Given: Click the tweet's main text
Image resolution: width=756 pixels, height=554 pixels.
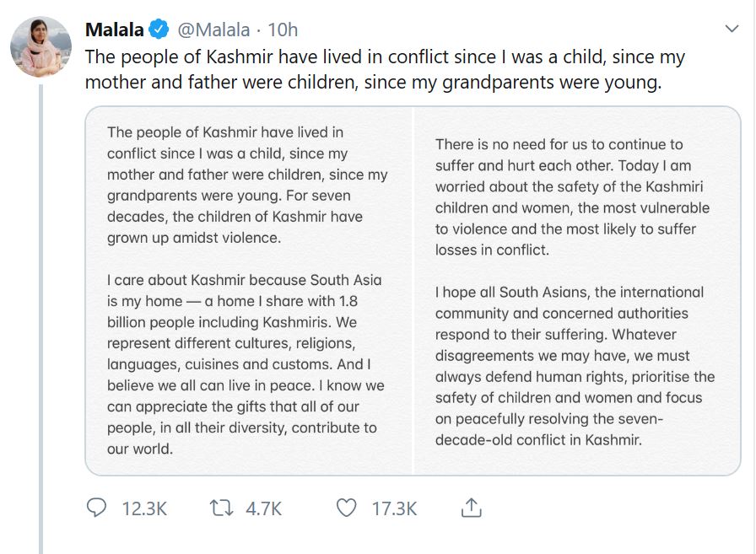Looking at the screenshot, I should coord(385,70).
